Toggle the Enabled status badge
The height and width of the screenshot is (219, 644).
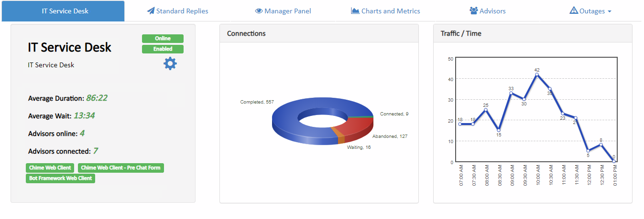[x=163, y=49]
